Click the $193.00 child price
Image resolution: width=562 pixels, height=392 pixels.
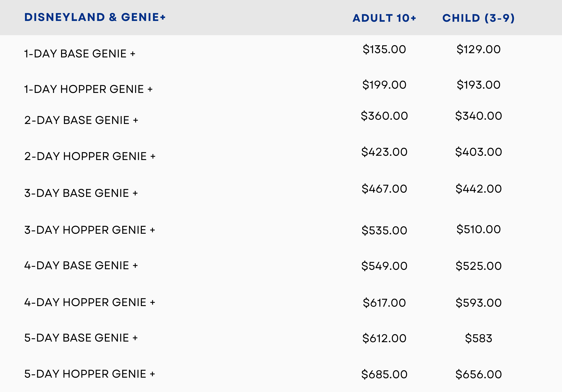479,85
